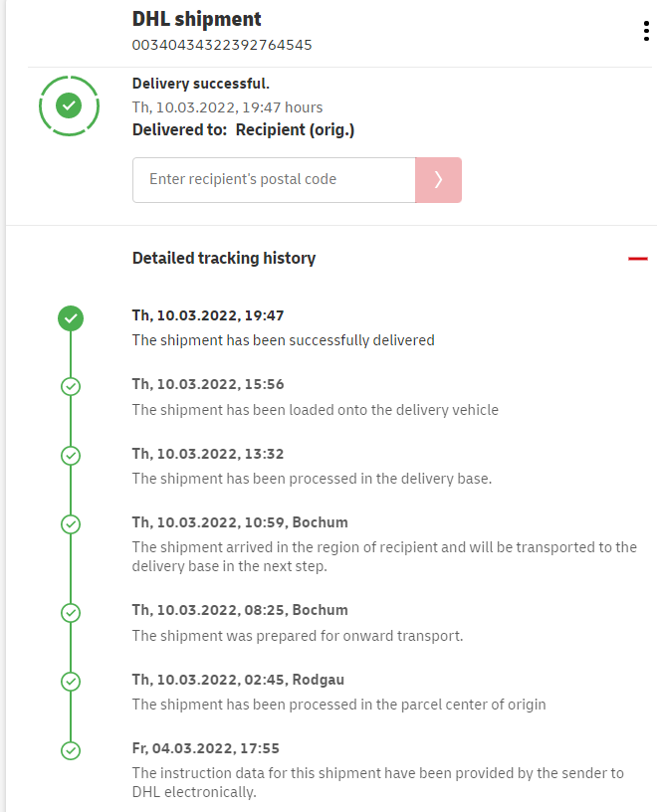Submit postal code with the red arrow button
Image resolution: width=657 pixels, height=812 pixels.
tap(438, 180)
